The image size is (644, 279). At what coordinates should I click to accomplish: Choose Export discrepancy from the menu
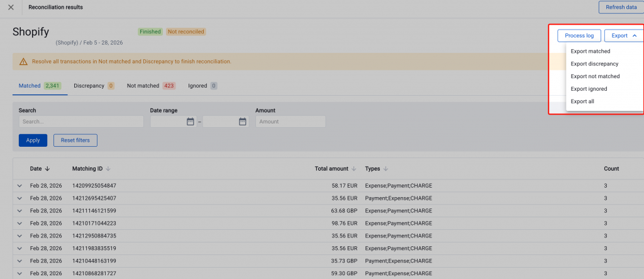[594, 64]
